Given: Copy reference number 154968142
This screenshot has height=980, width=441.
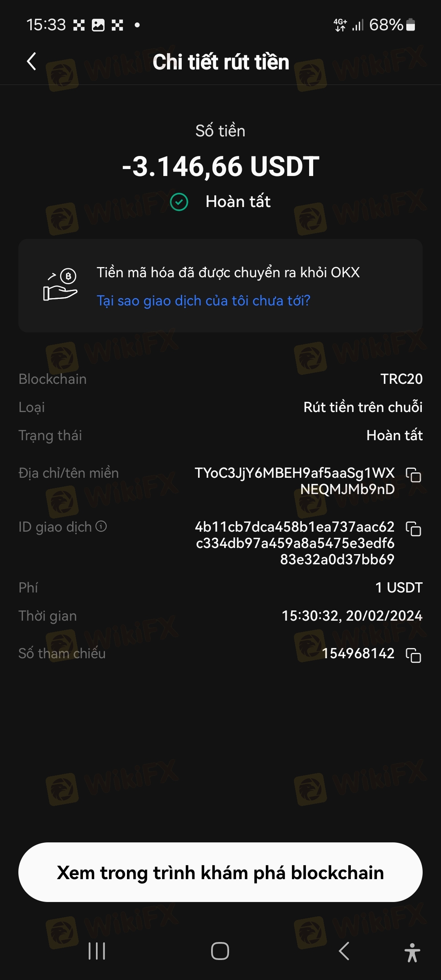Looking at the screenshot, I should pos(413,655).
